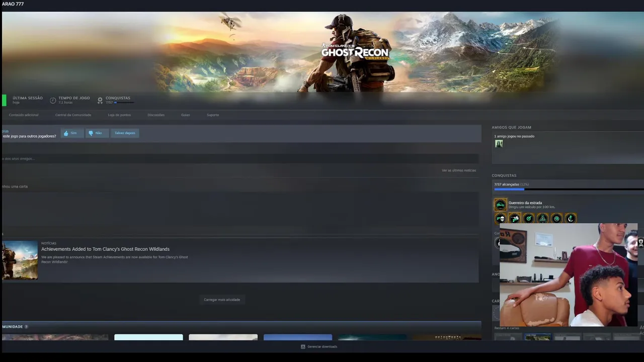Screen dimensions: 644x362
Task: Click the Ghost Recon Wildlands banner logo
Action: tap(355, 52)
